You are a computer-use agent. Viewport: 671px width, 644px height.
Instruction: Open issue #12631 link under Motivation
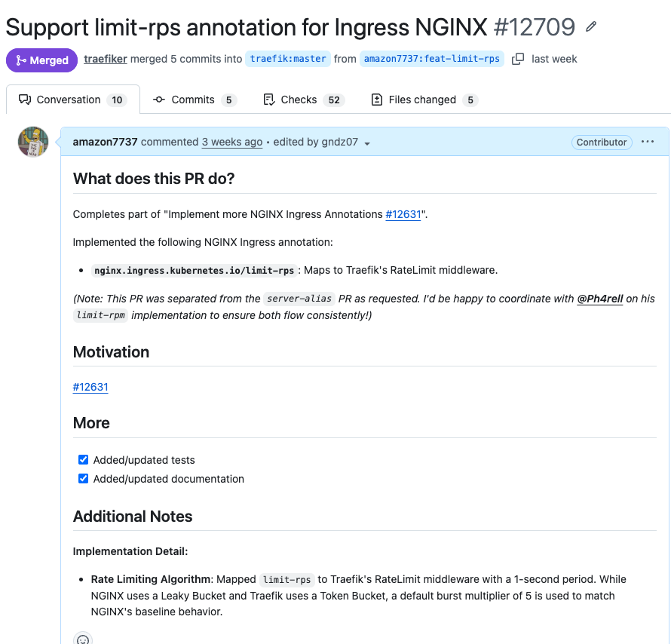point(90,387)
